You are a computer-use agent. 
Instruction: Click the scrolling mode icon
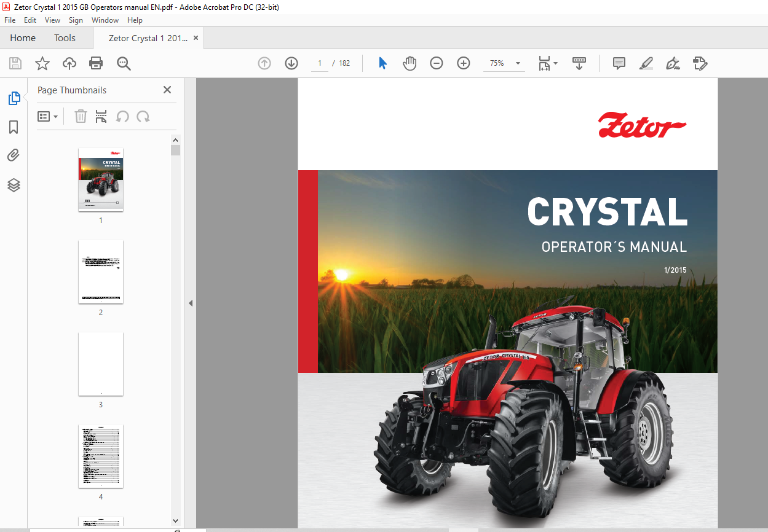579,63
